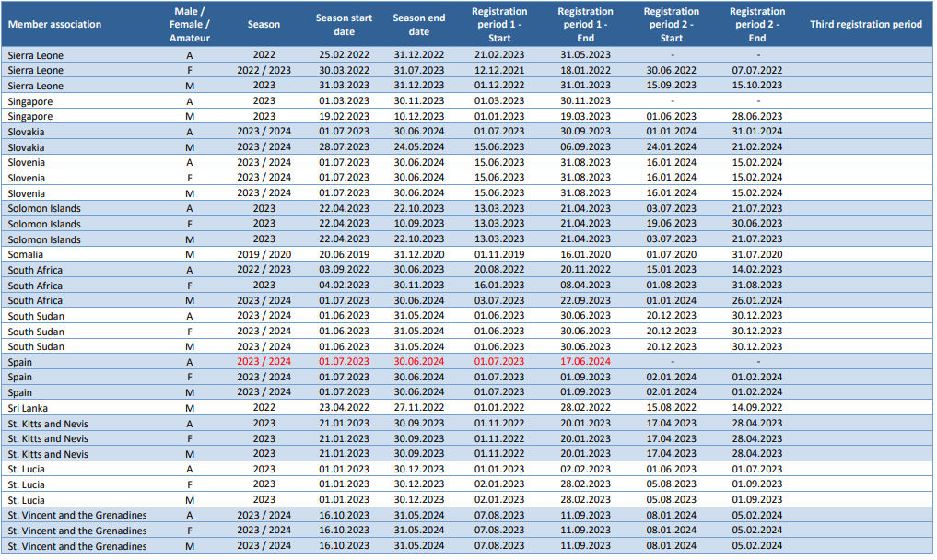Select the date 08.04.2023 for South Africa
The width and height of the screenshot is (937, 560).
(x=586, y=286)
